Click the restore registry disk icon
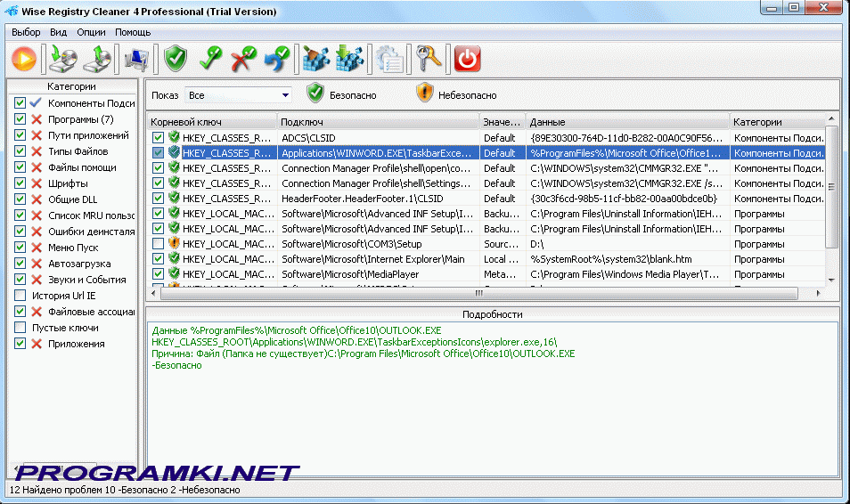 click(97, 59)
